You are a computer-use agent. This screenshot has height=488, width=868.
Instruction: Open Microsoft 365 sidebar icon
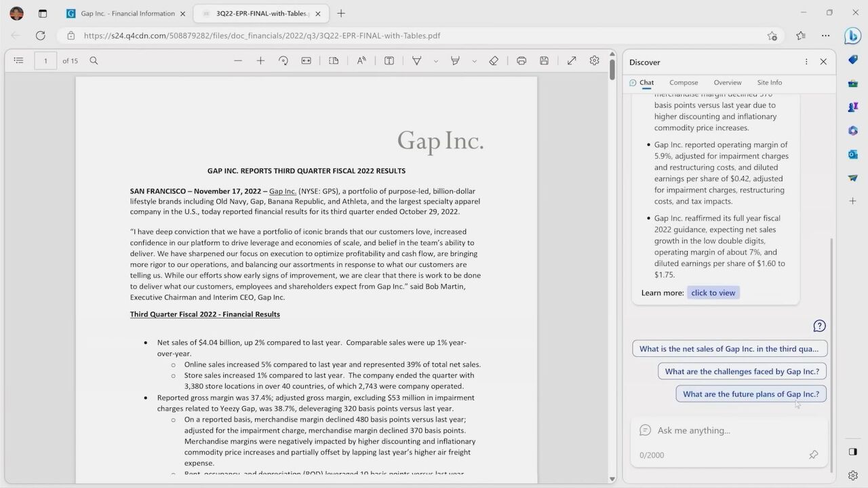(853, 130)
